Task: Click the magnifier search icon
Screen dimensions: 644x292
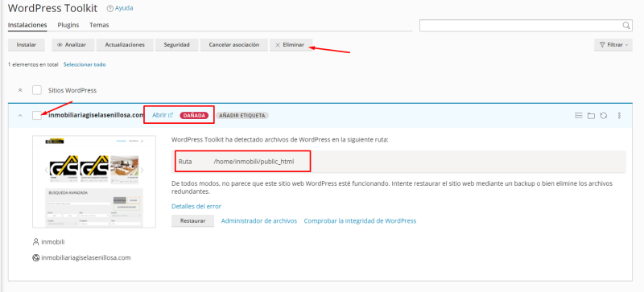Action: pos(626,26)
